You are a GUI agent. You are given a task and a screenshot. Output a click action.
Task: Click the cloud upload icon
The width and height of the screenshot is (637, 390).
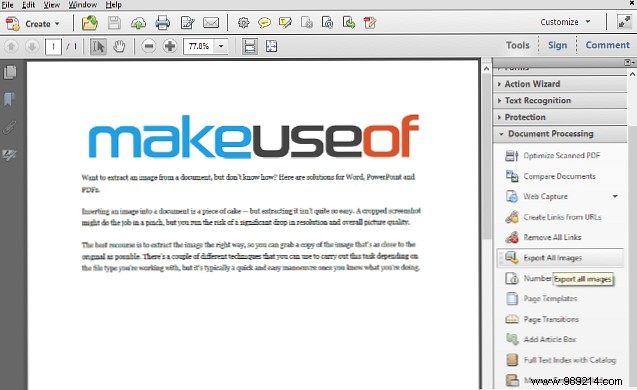pyautogui.click(x=138, y=24)
